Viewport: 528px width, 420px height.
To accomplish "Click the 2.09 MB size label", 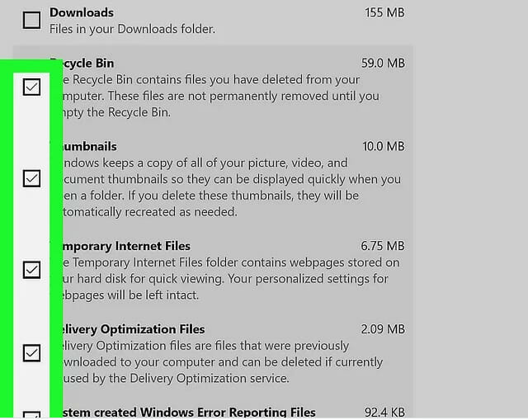I will click(383, 329).
